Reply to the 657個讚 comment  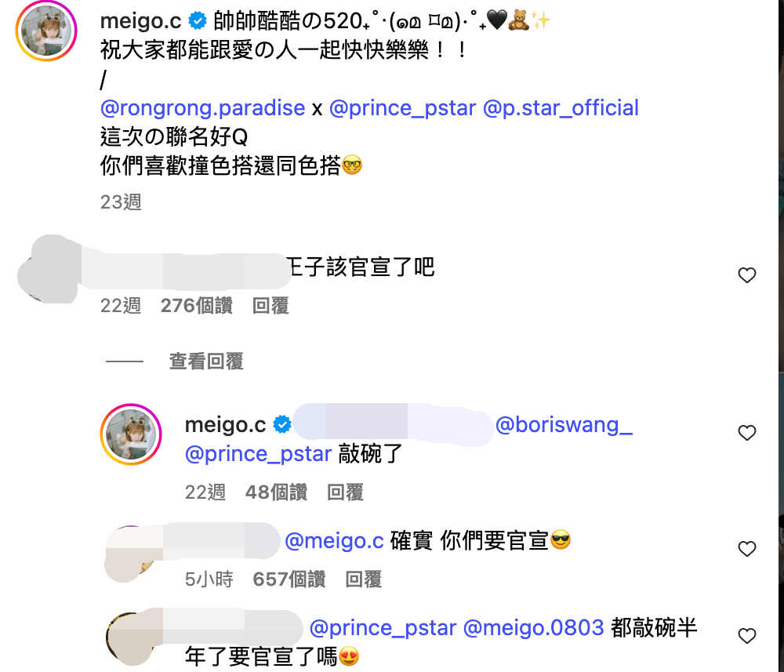364,579
